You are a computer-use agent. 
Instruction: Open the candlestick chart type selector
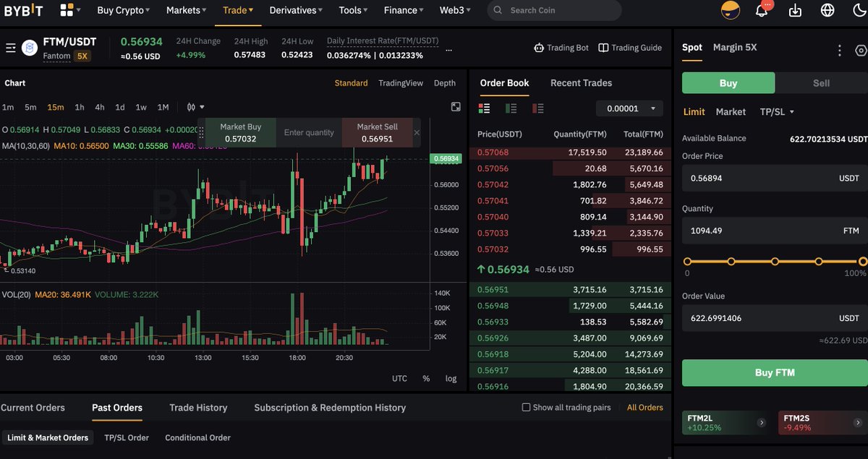[x=195, y=107]
